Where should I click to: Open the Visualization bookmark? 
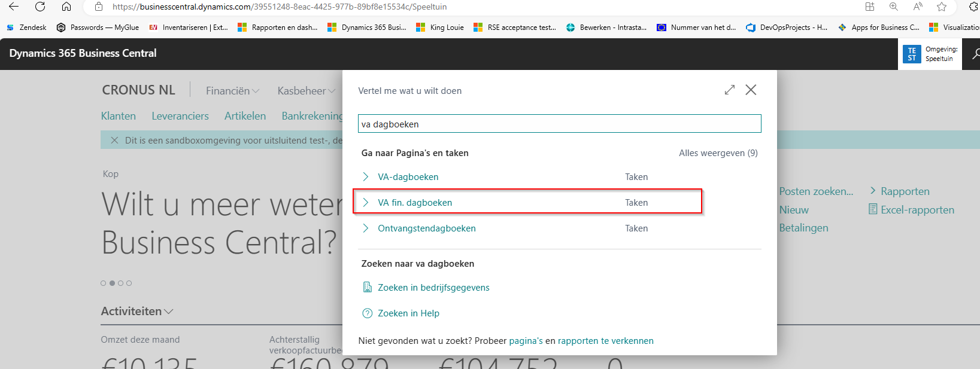pos(954,28)
